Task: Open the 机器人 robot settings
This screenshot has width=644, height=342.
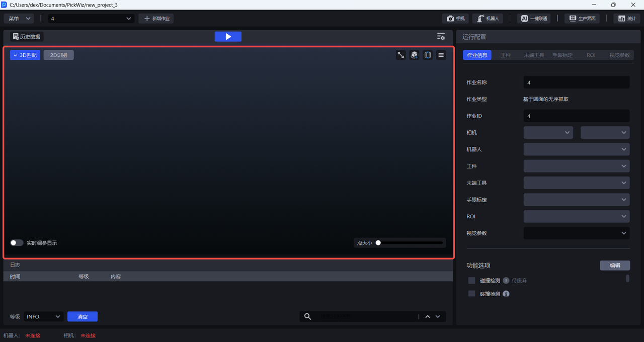Action: click(x=488, y=19)
